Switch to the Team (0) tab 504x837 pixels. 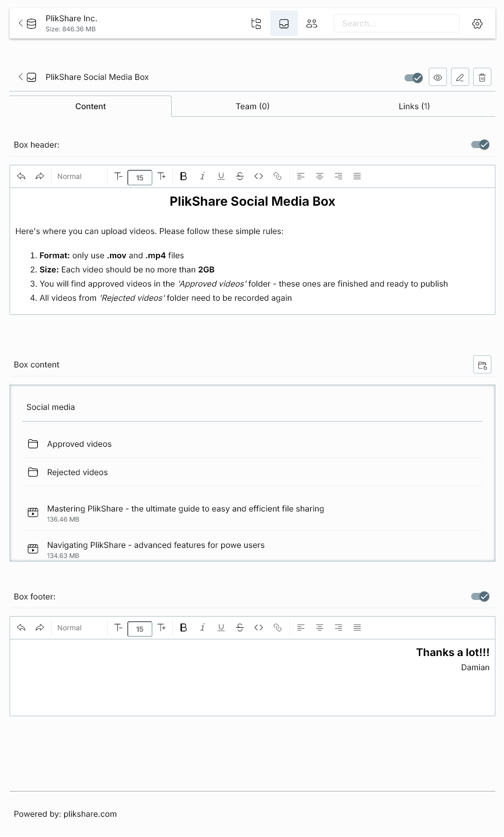tap(253, 106)
